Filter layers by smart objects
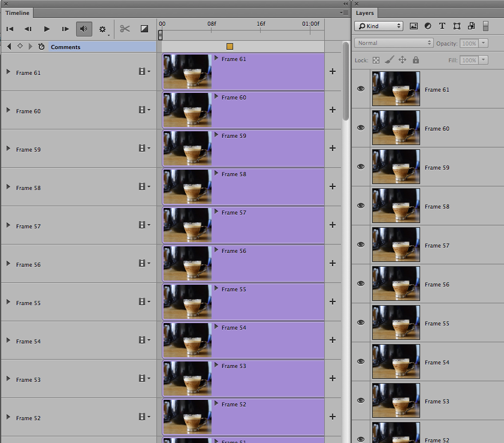This screenshot has height=443, width=504. [471, 26]
